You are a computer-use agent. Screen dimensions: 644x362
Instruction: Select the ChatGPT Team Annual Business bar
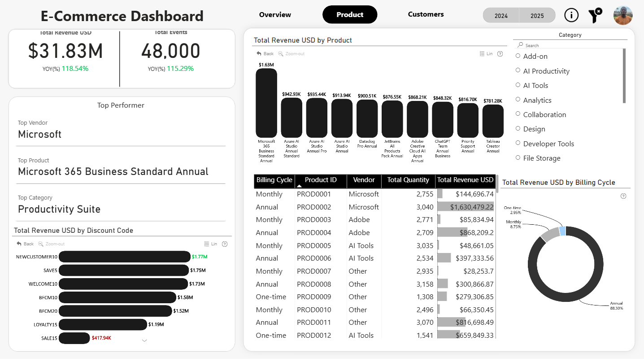[x=443, y=120]
